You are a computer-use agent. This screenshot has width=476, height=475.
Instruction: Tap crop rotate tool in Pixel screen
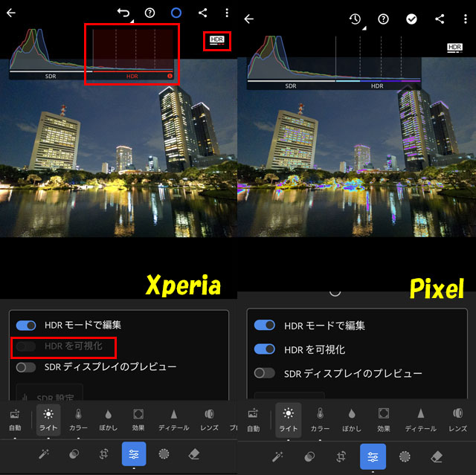pos(341,456)
